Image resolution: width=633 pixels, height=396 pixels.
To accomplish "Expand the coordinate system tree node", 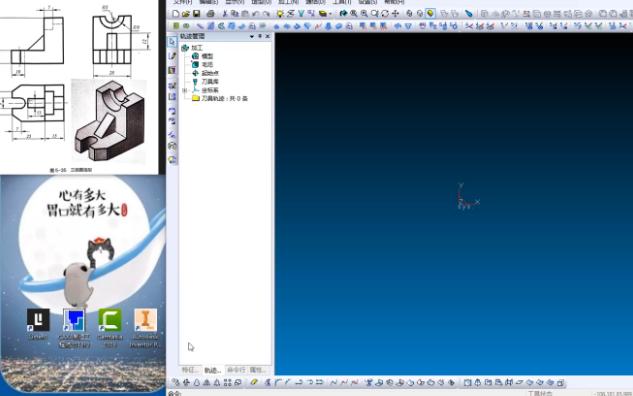I will tap(185, 90).
